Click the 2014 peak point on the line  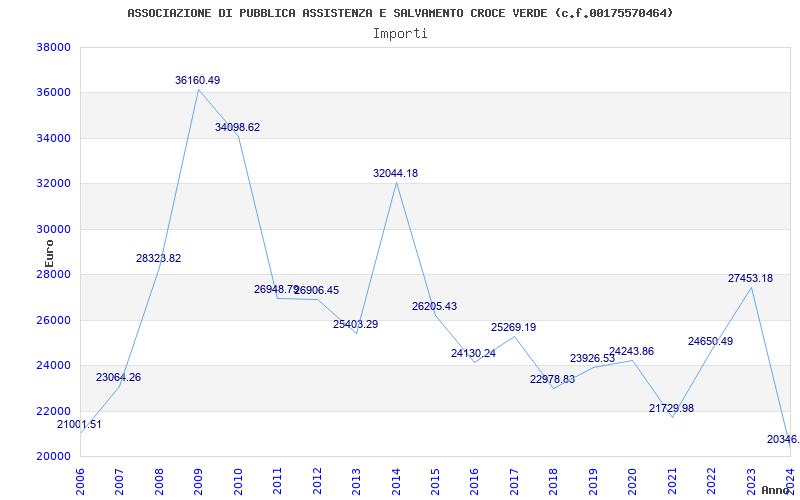tap(396, 183)
